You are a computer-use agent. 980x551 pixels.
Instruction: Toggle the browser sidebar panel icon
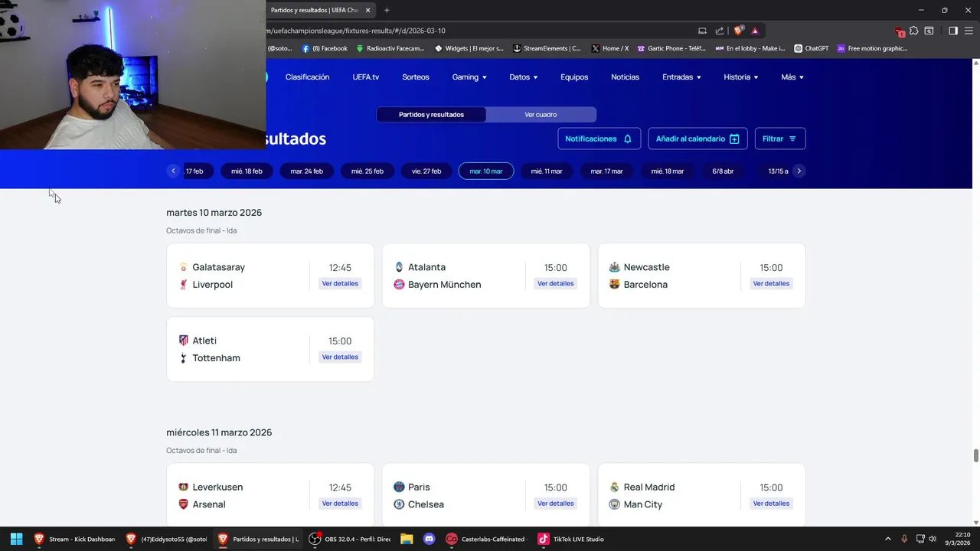[x=953, y=31]
